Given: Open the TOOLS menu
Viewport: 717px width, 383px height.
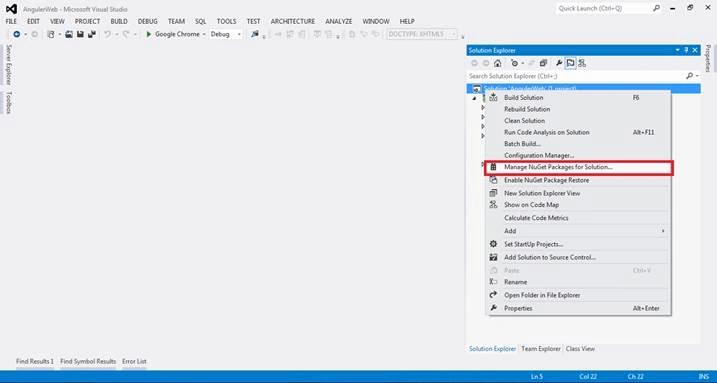Looking at the screenshot, I should point(226,21).
